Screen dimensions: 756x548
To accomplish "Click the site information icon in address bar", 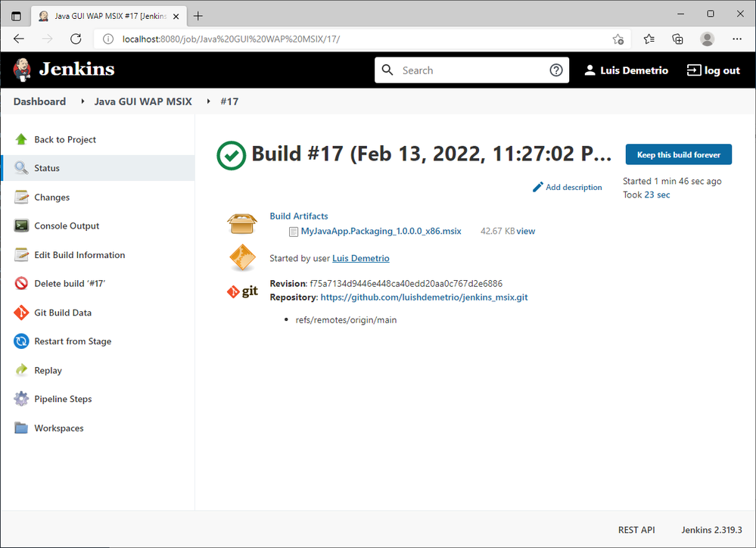I will [108, 39].
